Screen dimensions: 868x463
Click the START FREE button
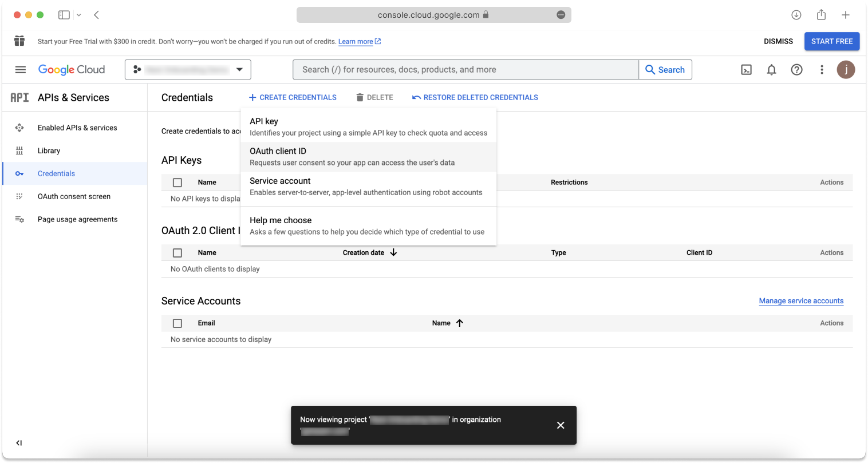832,41
